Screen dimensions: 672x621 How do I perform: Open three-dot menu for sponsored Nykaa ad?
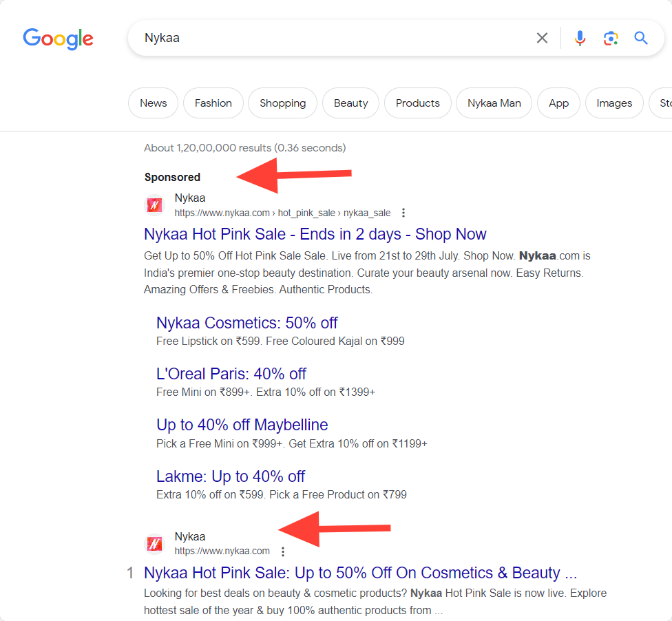(403, 213)
